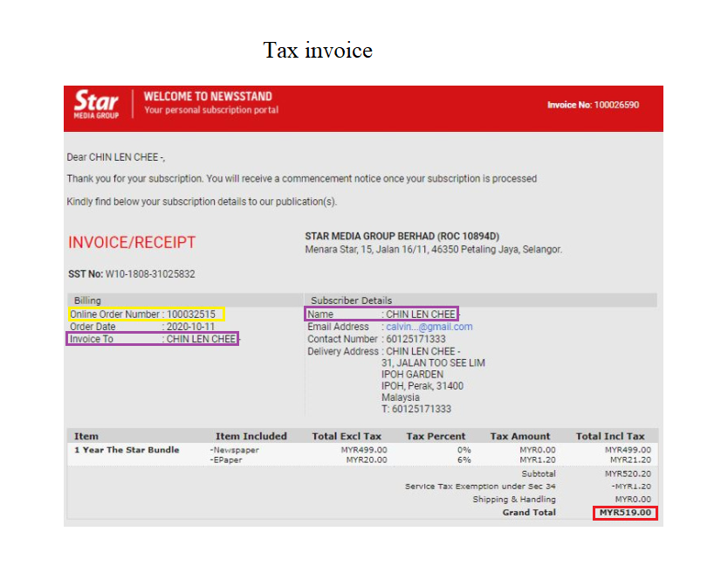Image resolution: width=728 pixels, height=573 pixels.
Task: Click the -MYR1.20 exemption amount
Action: coord(631,487)
